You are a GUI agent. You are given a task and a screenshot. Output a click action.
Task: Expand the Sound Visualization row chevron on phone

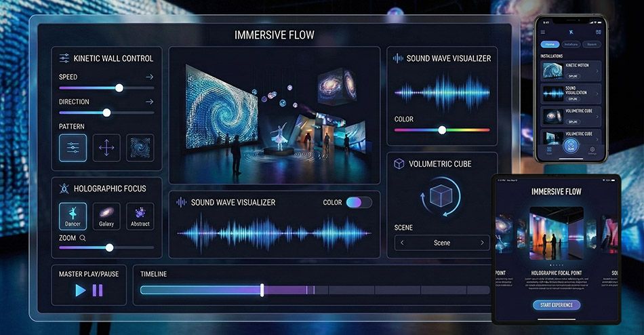point(597,94)
